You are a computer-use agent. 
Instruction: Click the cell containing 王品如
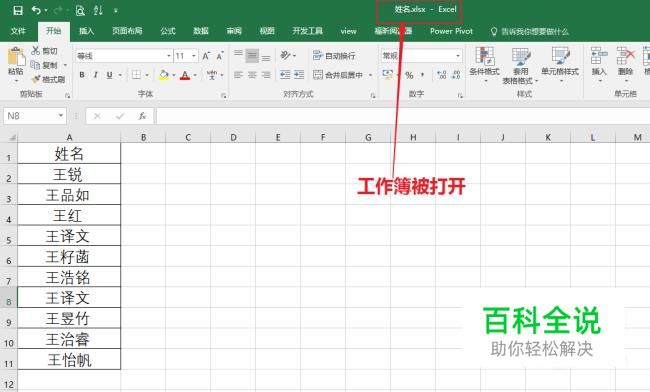click(69, 194)
